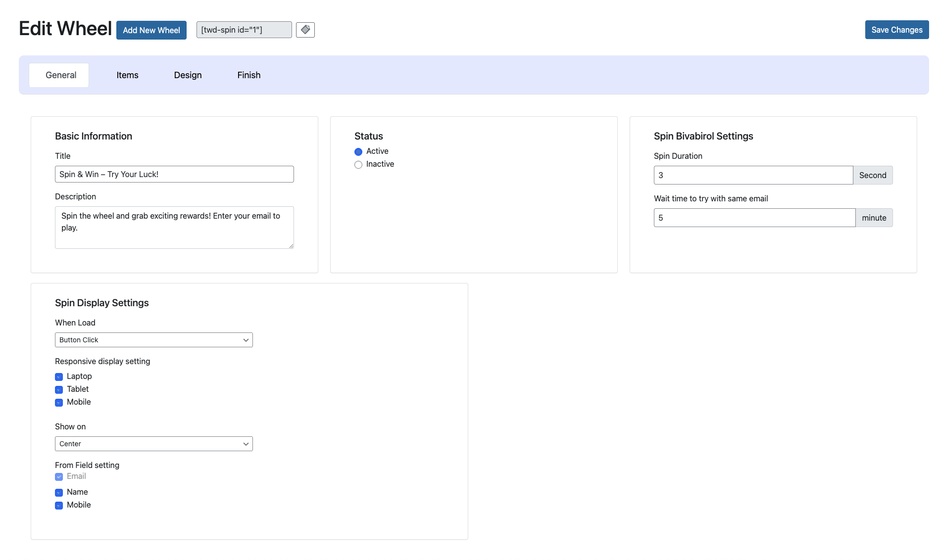
Task: Save the wheel changes
Action: [x=896, y=30]
